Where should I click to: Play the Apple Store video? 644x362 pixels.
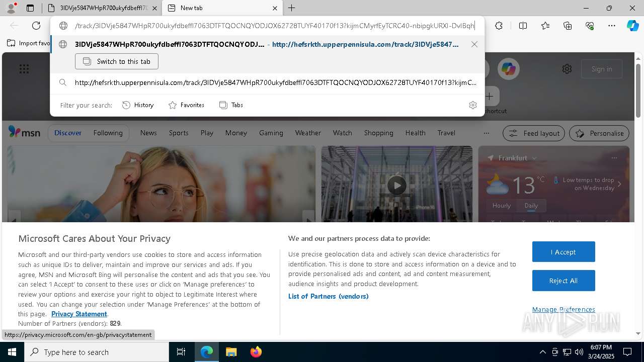tap(397, 186)
